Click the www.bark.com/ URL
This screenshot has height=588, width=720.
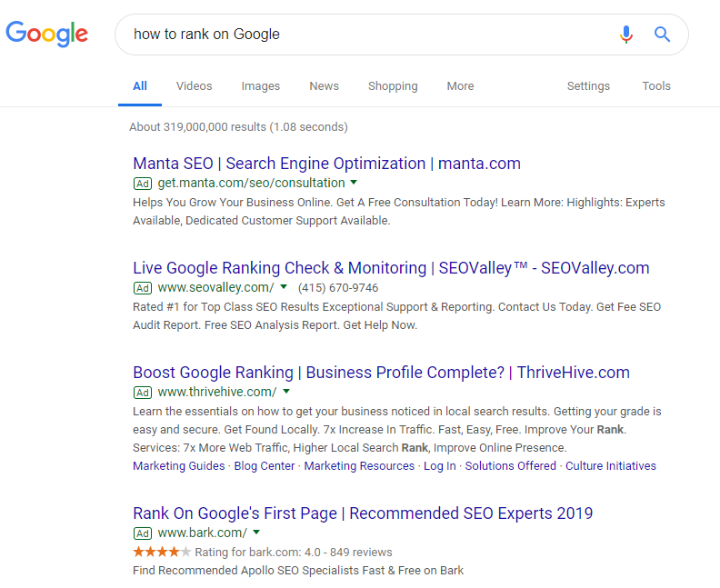(x=203, y=533)
